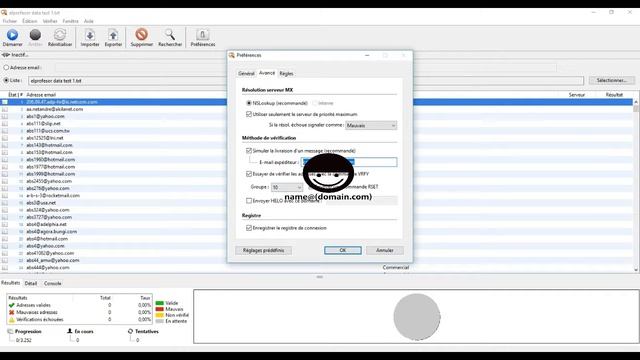Click OK in Préférences dialog
The width and height of the screenshot is (640, 360).
[x=343, y=250]
